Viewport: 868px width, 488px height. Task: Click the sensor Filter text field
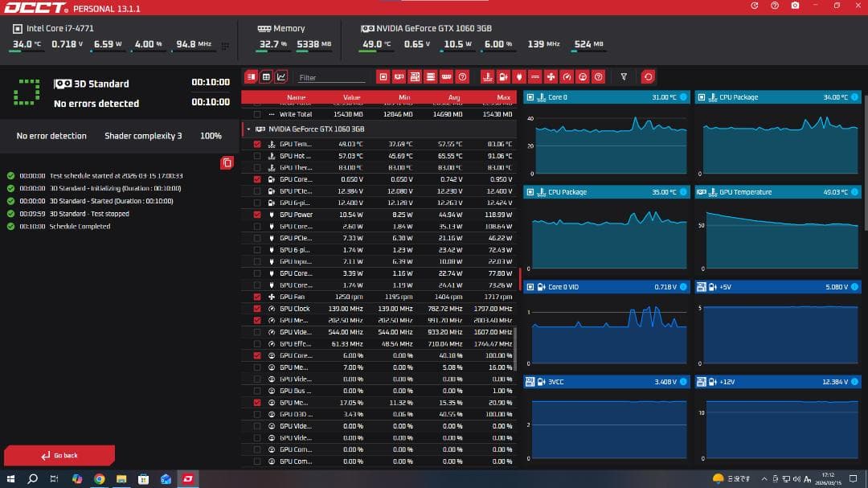(x=331, y=78)
